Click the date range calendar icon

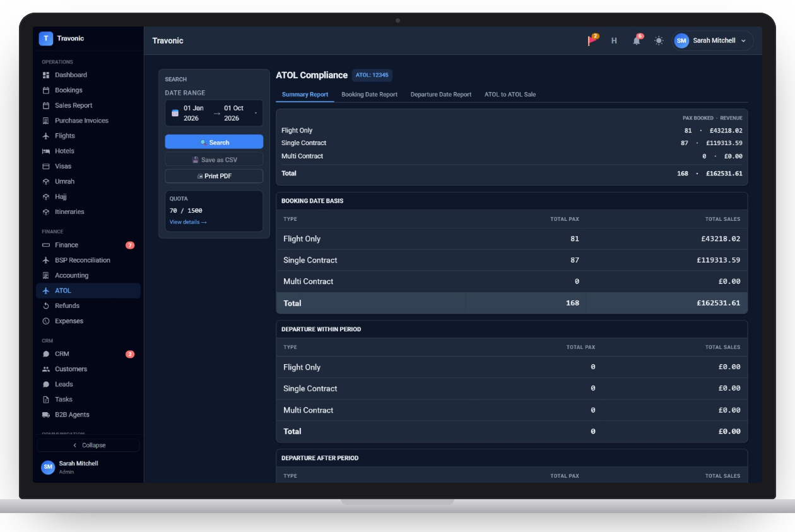pos(175,113)
